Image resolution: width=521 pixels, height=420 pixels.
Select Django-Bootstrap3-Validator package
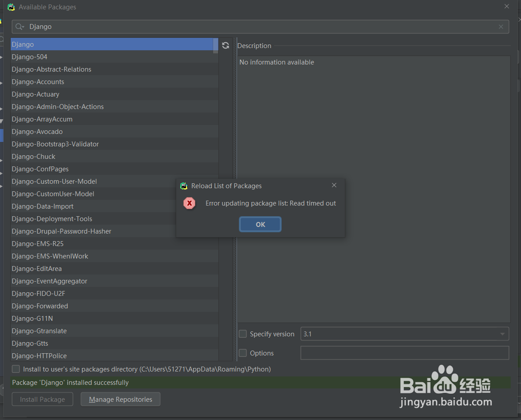tap(114, 144)
